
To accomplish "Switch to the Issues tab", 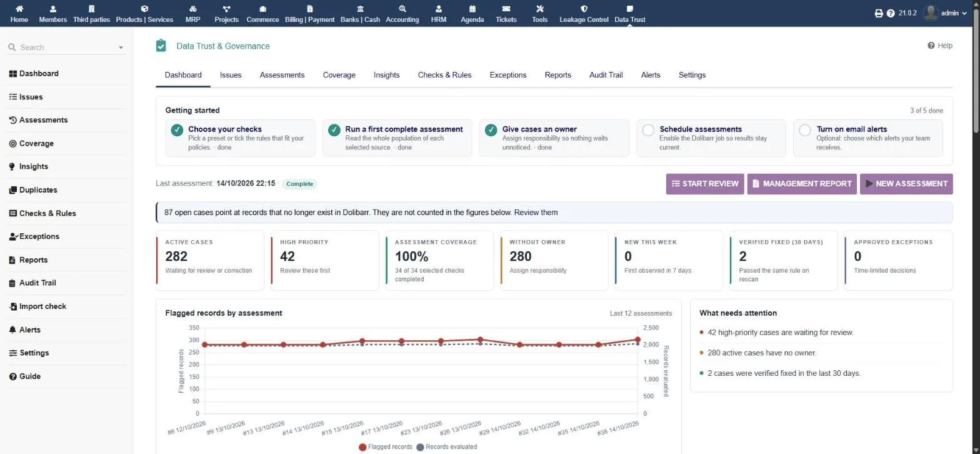I will [231, 75].
